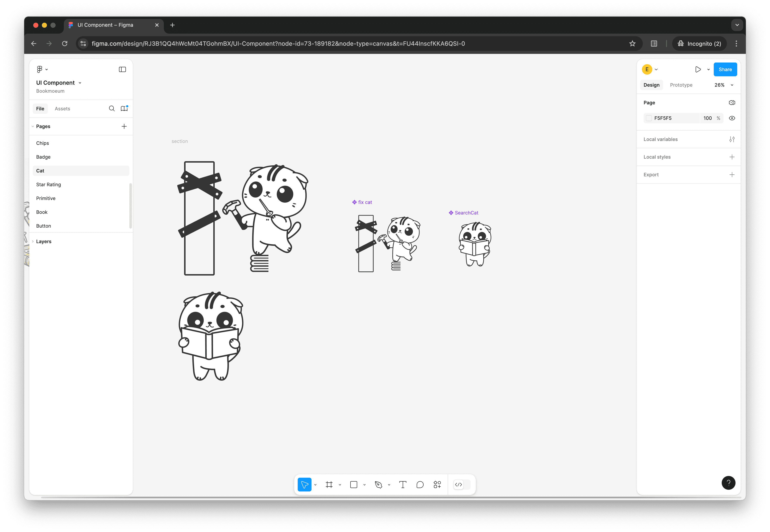Select the Frame tool
770x532 pixels.
click(x=329, y=485)
